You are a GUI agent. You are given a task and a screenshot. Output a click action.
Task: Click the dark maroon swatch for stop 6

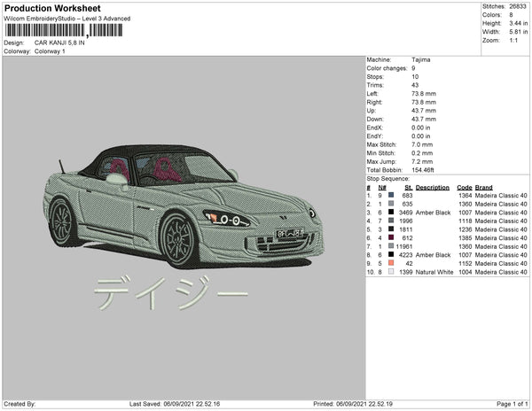pyautogui.click(x=390, y=237)
